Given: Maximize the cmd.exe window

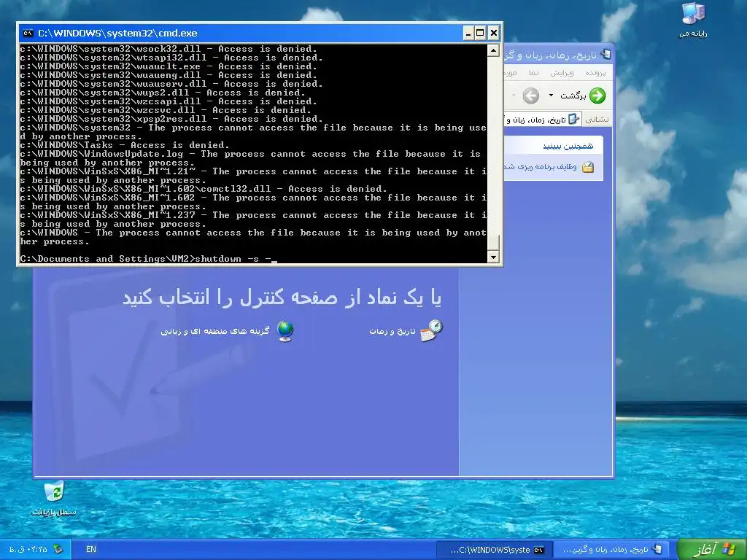Looking at the screenshot, I should (480, 33).
